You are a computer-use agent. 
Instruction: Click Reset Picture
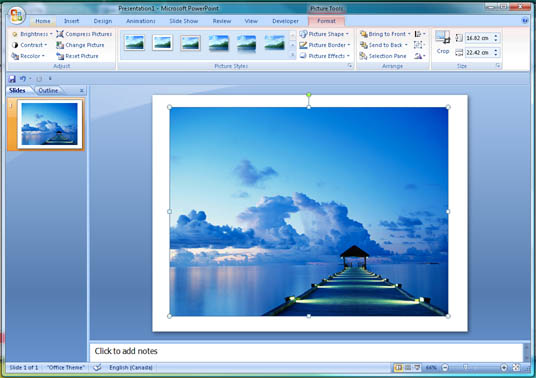(x=77, y=56)
